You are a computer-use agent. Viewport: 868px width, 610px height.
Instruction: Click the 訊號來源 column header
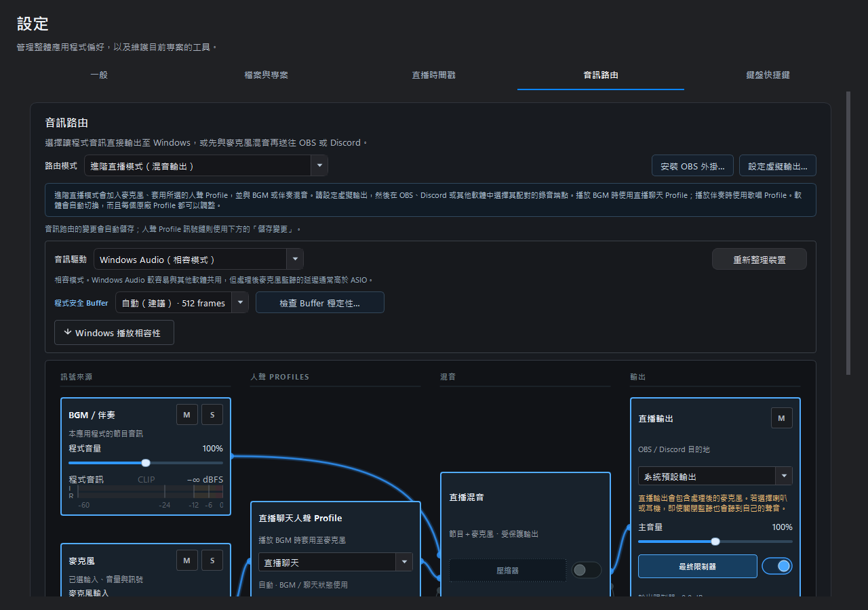pos(76,377)
